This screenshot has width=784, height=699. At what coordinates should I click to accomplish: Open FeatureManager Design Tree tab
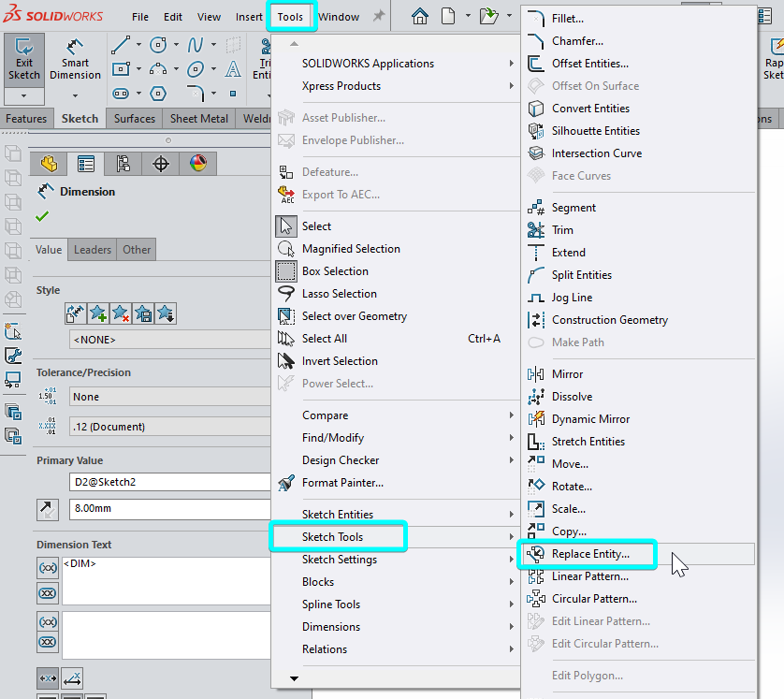pyautogui.click(x=49, y=164)
